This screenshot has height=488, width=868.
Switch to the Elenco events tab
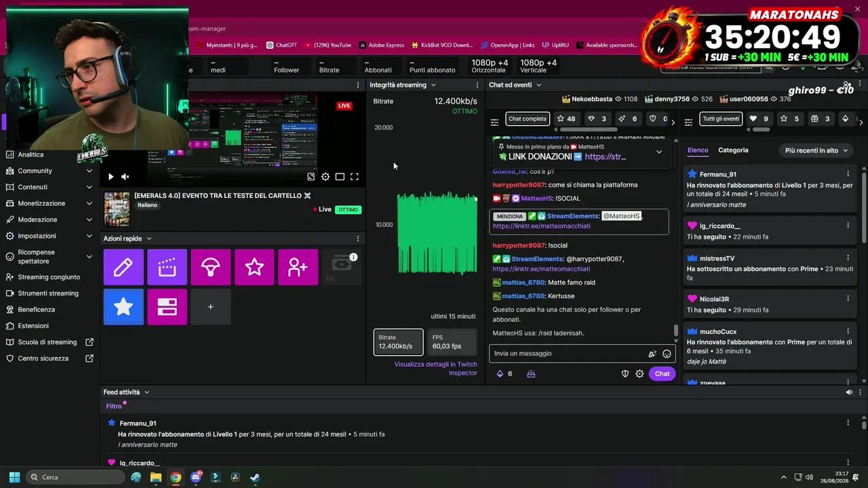(x=698, y=150)
